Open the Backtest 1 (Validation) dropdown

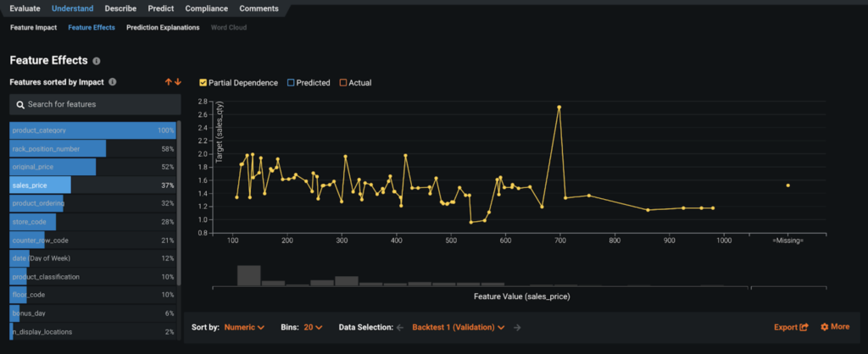click(x=459, y=327)
